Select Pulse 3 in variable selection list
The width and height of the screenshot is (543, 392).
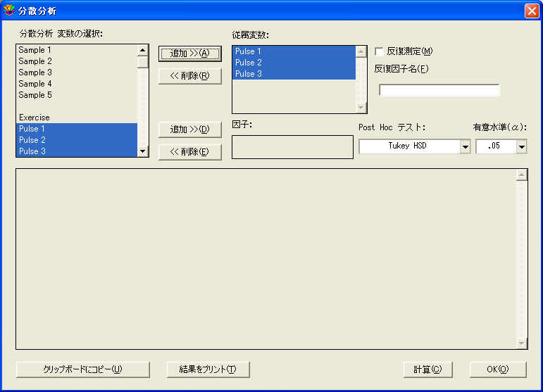coord(77,151)
